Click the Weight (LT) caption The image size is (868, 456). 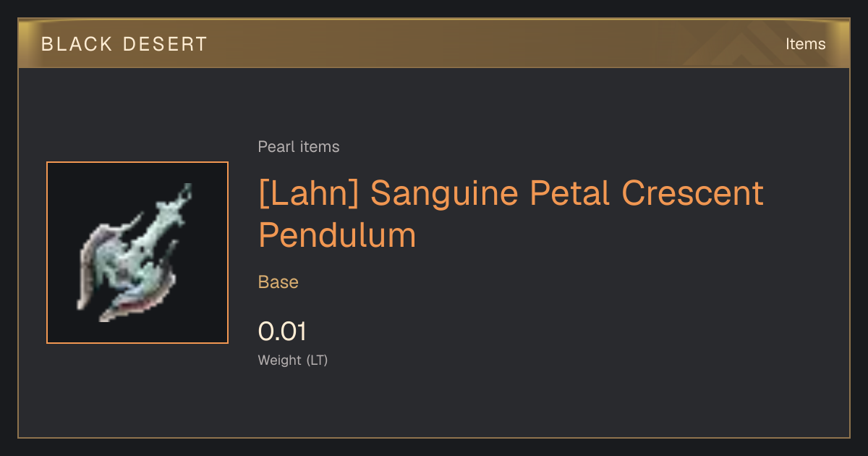(x=293, y=360)
